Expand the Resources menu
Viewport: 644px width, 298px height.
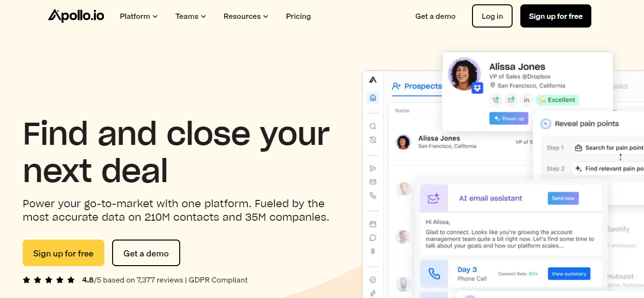tap(245, 16)
